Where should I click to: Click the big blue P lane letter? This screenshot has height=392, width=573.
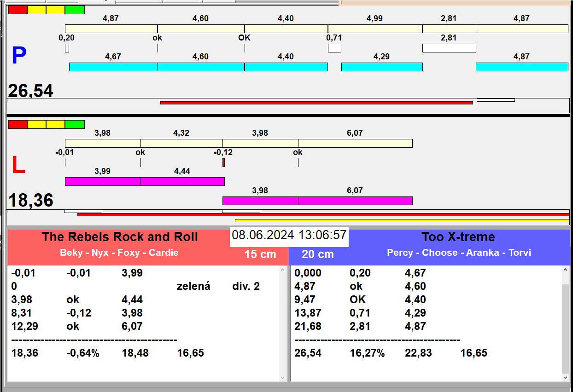click(18, 56)
